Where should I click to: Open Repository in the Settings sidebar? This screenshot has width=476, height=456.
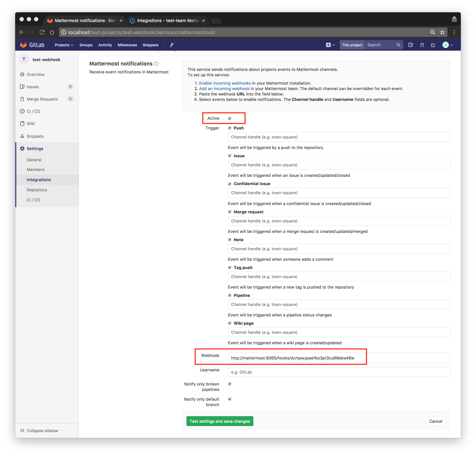[37, 190]
